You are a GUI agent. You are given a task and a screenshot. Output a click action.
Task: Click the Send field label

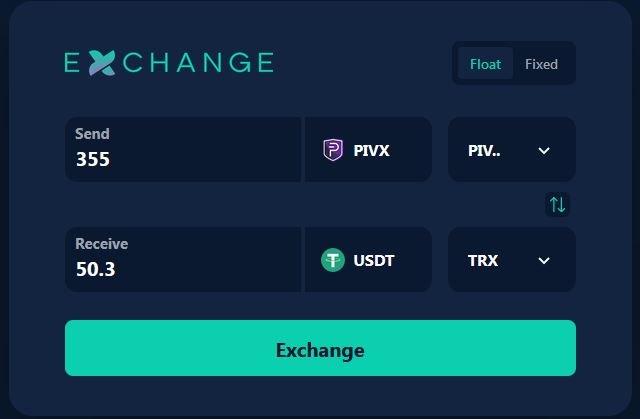click(x=93, y=134)
